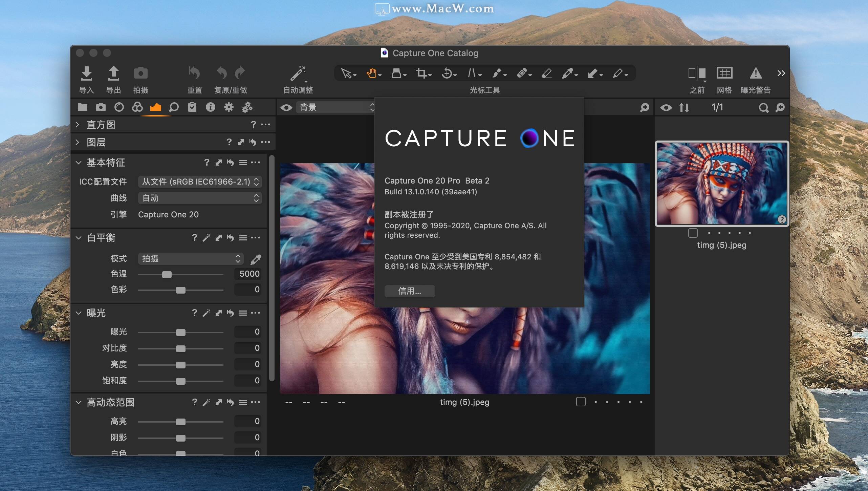This screenshot has height=491, width=868.
Task: Click the Import (导入) icon
Action: point(87,73)
